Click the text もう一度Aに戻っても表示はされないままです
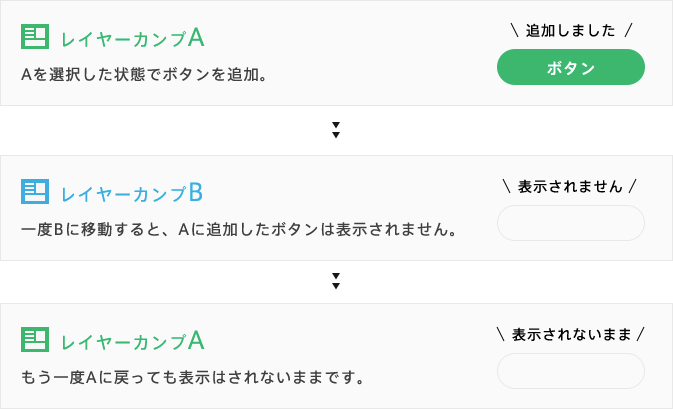 pos(191,378)
